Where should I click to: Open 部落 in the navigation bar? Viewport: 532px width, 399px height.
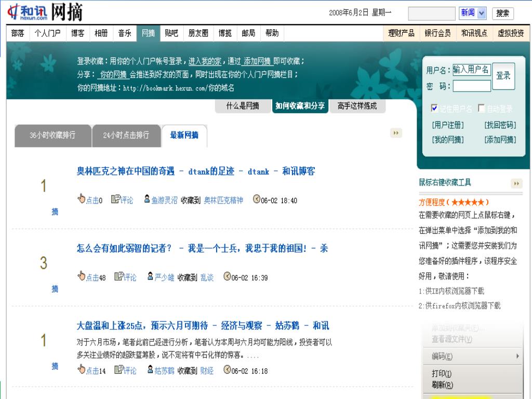[x=18, y=33]
